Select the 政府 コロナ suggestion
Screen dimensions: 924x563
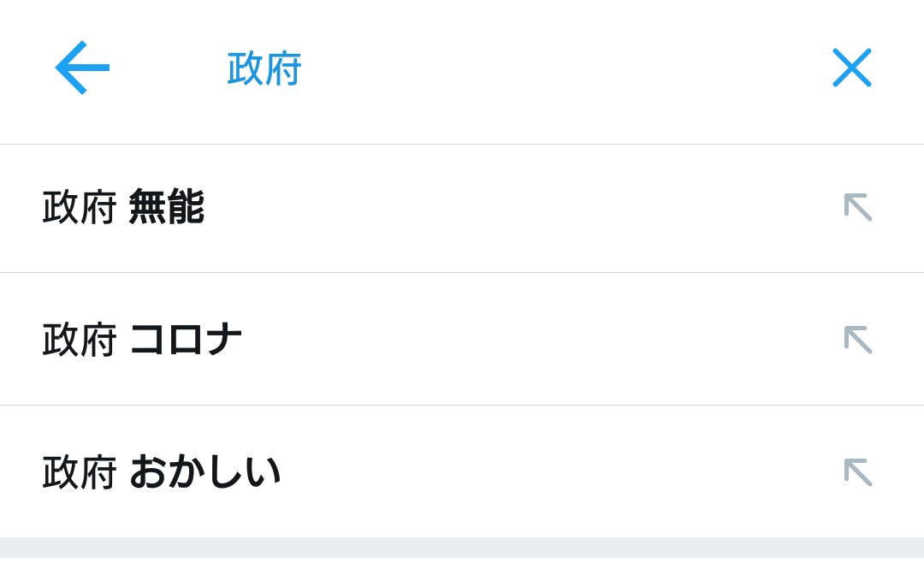462,339
